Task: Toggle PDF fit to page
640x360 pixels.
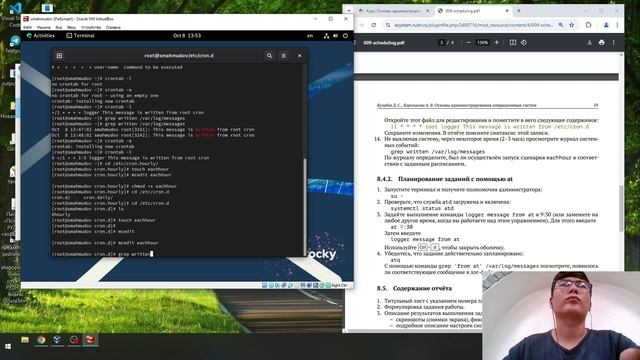Action: click(513, 42)
